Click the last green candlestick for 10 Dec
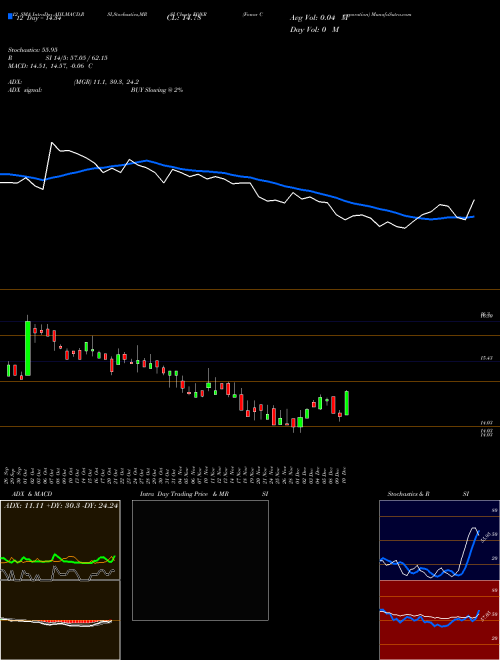 pyautogui.click(x=347, y=403)
